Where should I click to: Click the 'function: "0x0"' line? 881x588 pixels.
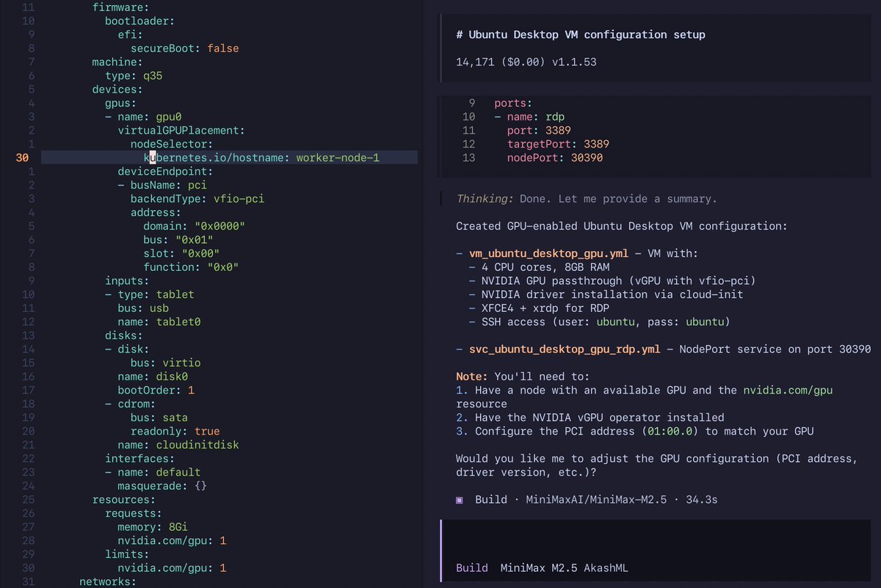[192, 267]
